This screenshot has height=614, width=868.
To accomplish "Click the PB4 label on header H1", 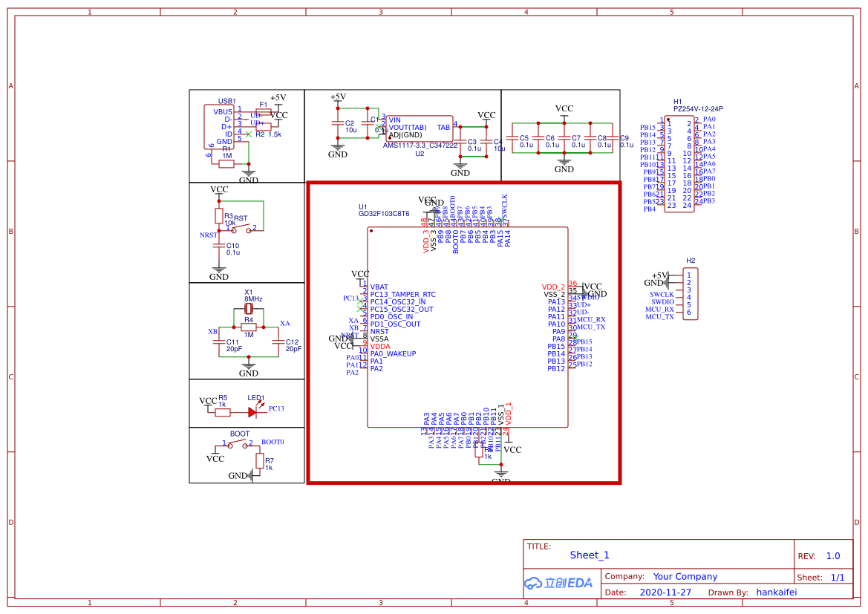I will coord(650,209).
